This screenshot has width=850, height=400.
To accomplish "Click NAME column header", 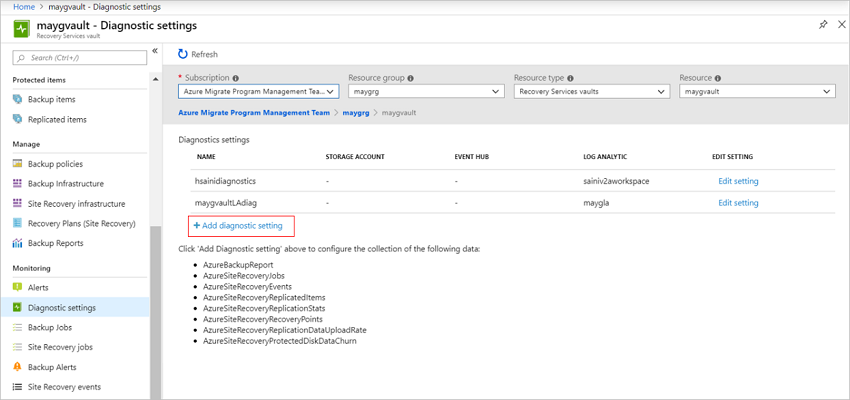I will 207,157.
